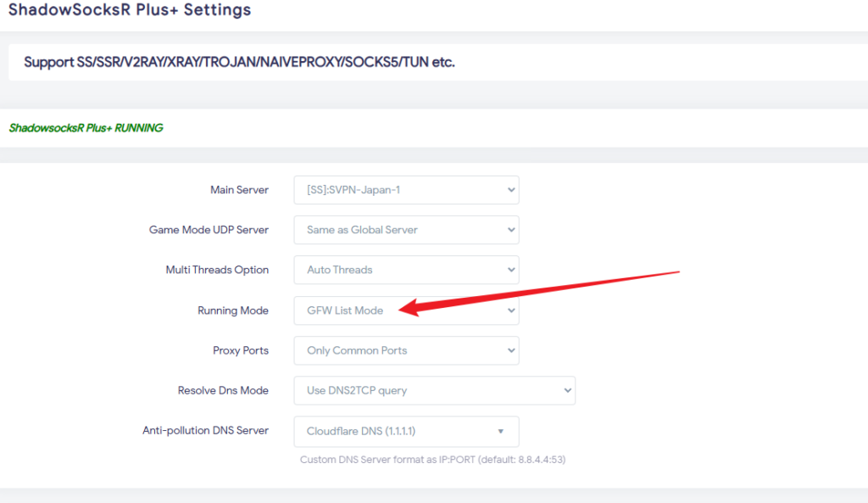Open the Proxy Ports dropdown
The image size is (868, 503).
click(x=405, y=350)
